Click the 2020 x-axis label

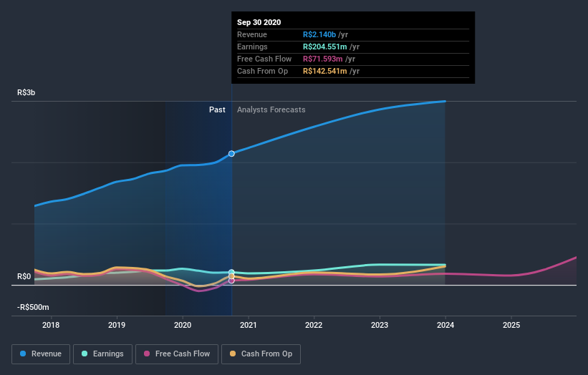(183, 325)
